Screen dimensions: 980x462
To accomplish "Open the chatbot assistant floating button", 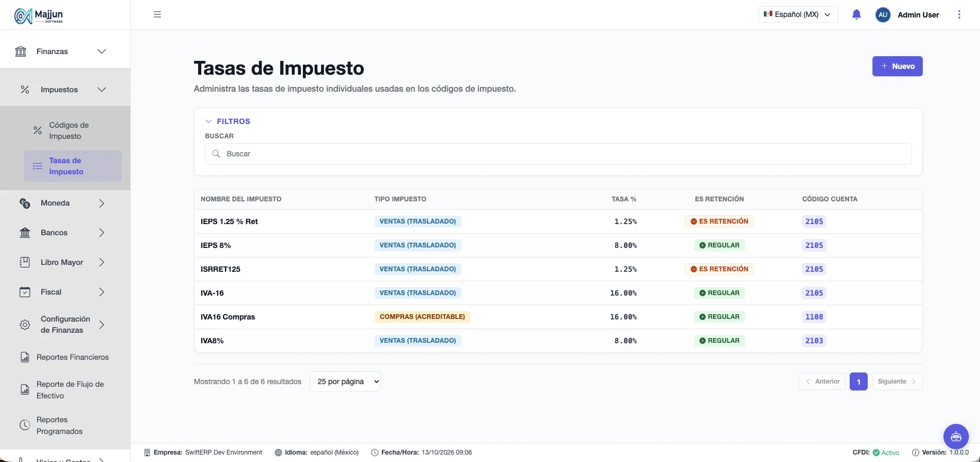I will tap(956, 437).
